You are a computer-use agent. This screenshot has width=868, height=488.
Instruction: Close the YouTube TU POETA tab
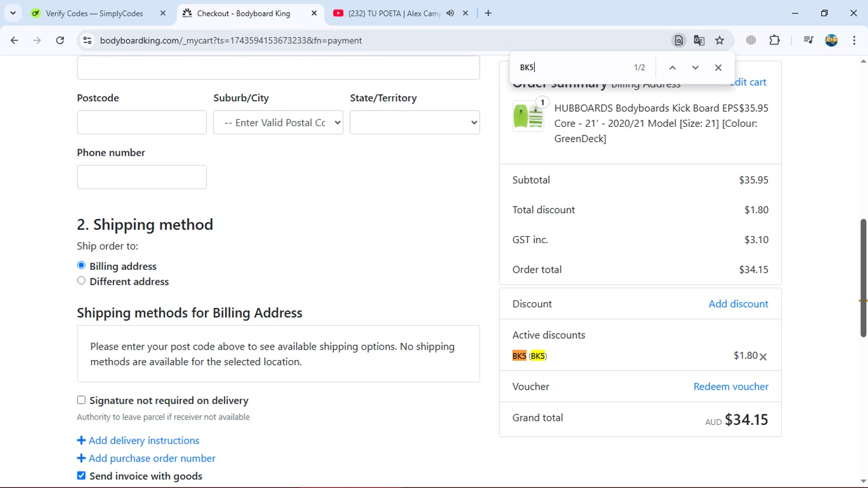click(465, 13)
